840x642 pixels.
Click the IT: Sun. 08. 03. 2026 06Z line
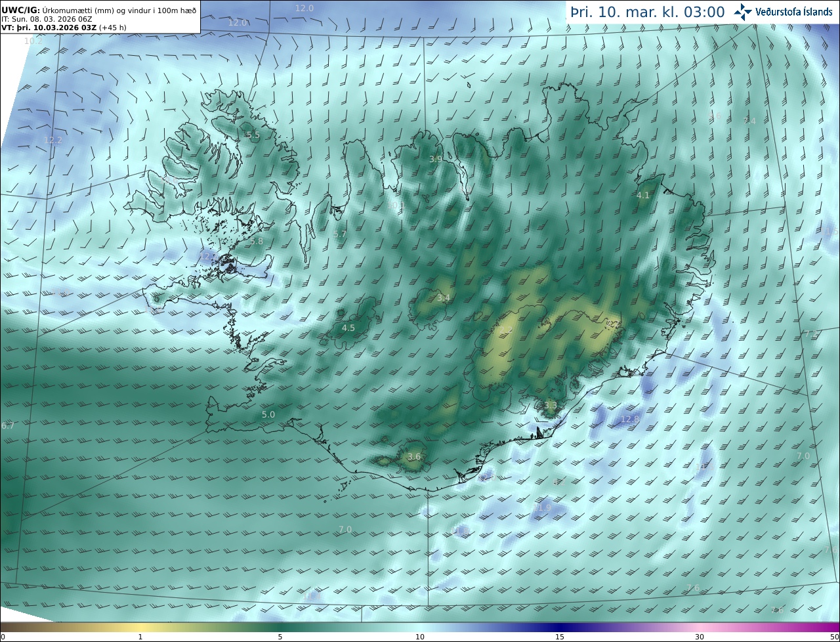coord(47,19)
